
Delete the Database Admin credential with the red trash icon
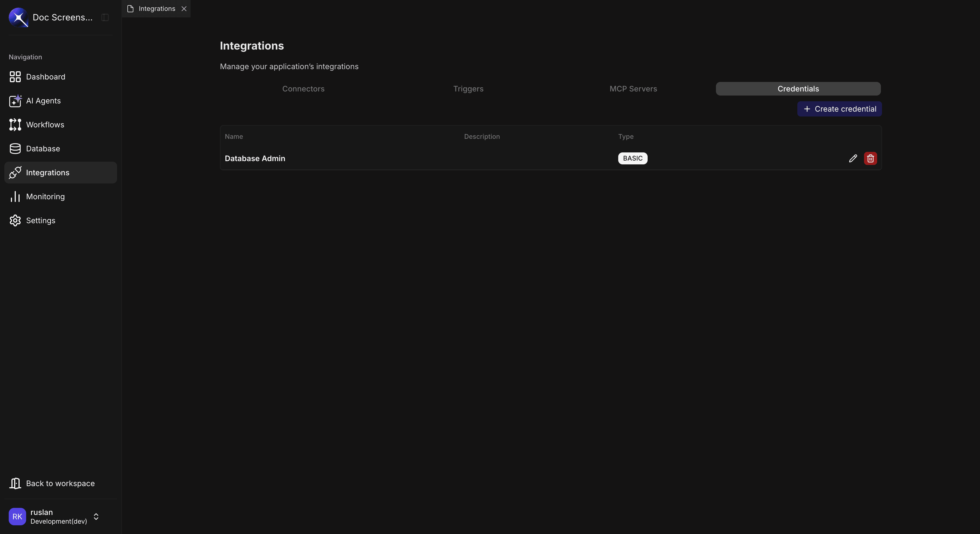click(x=870, y=158)
